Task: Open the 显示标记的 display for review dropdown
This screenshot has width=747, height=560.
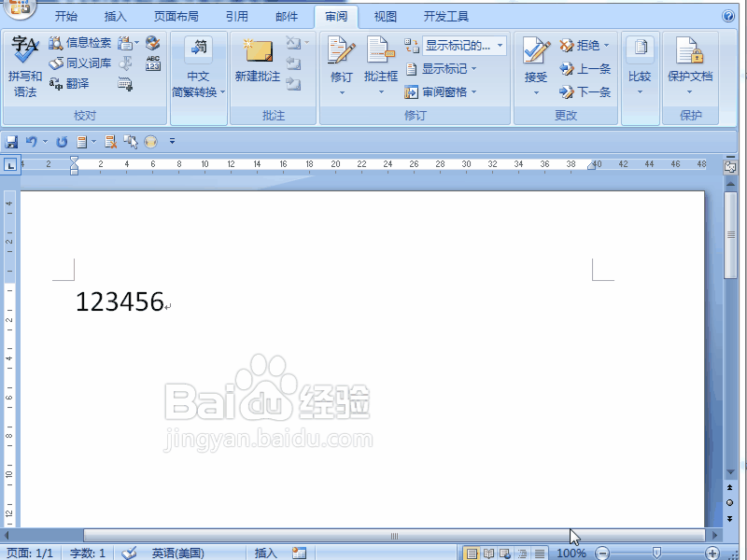Action: 464,44
